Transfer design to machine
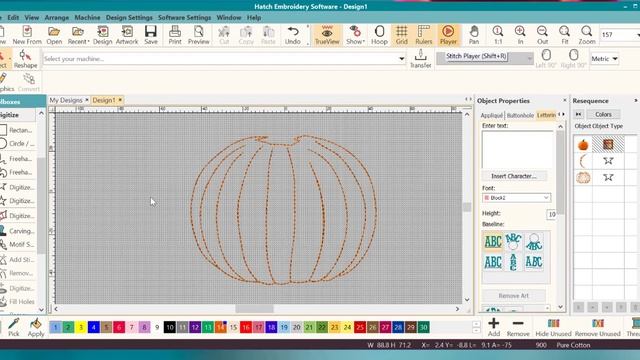Viewport: 640px width, 360px height. [420, 59]
